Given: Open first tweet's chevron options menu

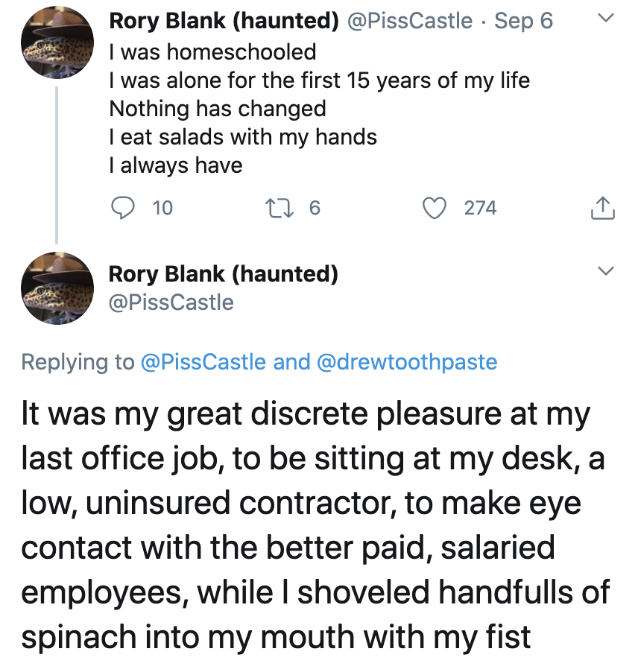Looking at the screenshot, I should coord(606,18).
